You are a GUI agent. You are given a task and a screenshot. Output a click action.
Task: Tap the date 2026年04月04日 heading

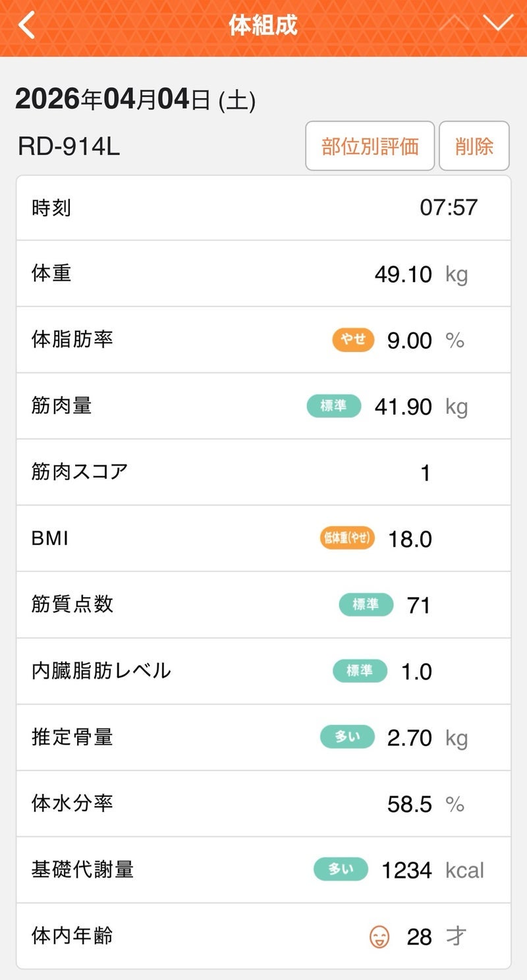[135, 100]
